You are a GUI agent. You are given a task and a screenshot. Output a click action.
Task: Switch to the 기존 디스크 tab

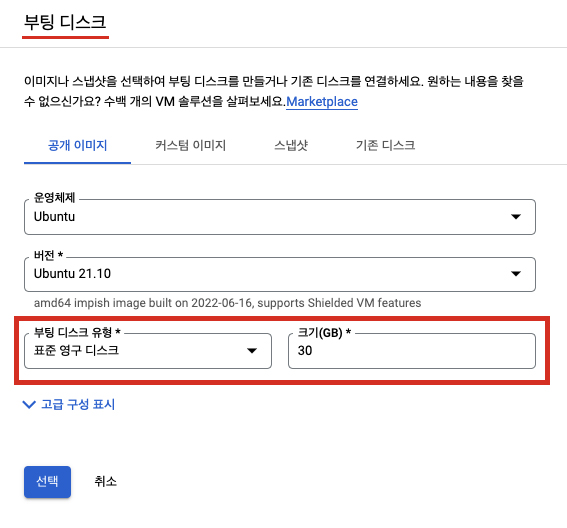[x=385, y=145]
